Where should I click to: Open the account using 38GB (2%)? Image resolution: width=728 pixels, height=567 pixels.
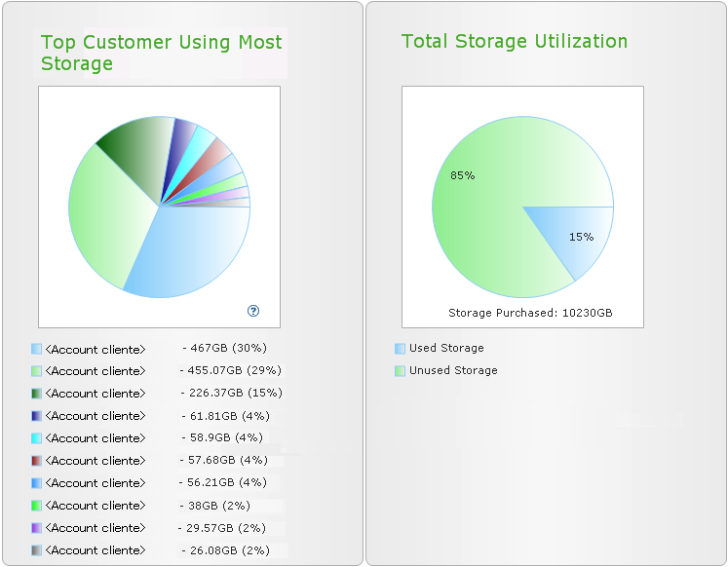96,506
